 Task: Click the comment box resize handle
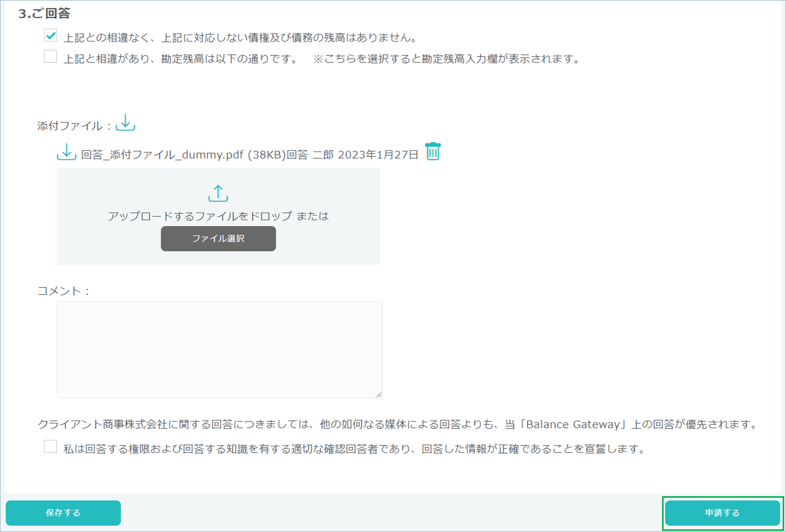coord(379,395)
